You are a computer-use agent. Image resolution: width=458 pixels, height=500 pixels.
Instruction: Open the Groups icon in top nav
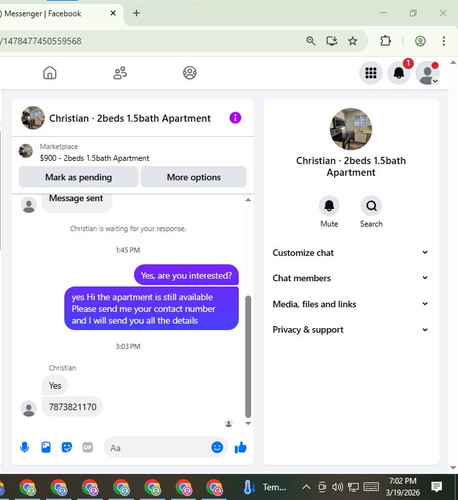(190, 73)
